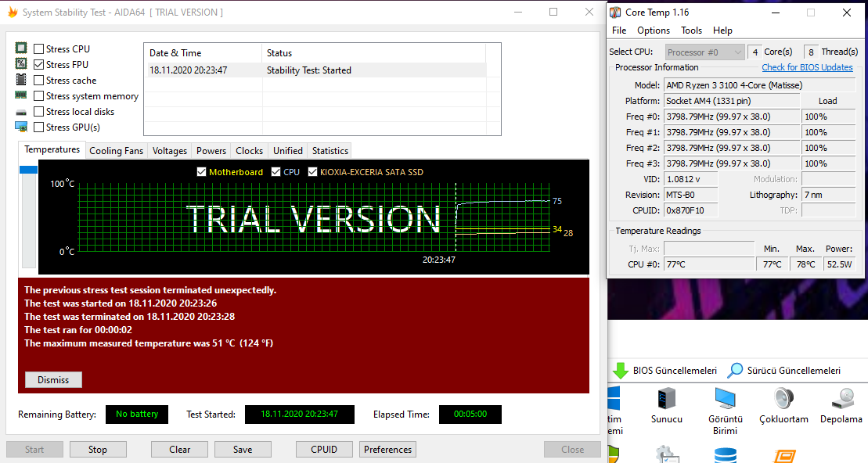
Task: Click the Date & Time column header
Action: pos(203,53)
